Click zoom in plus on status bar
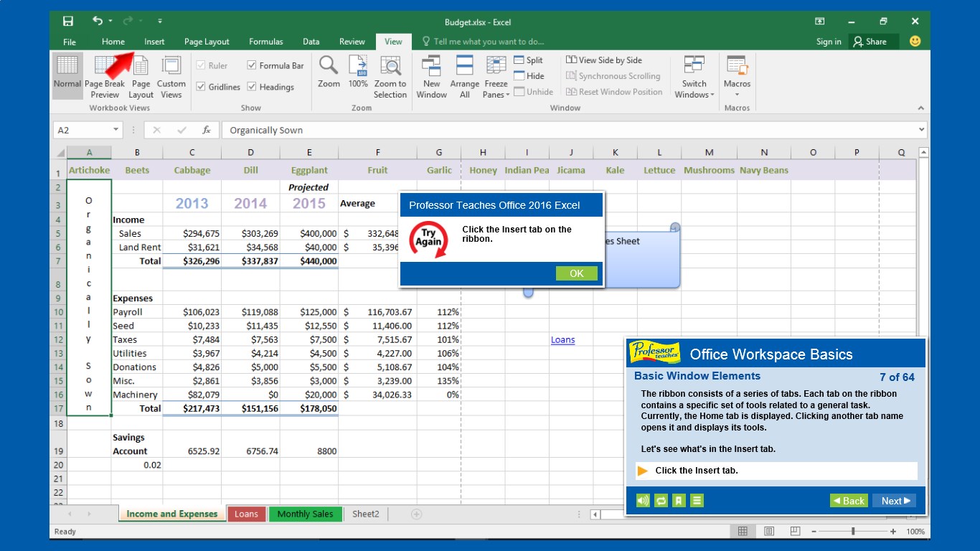This screenshot has height=551, width=980. (893, 532)
